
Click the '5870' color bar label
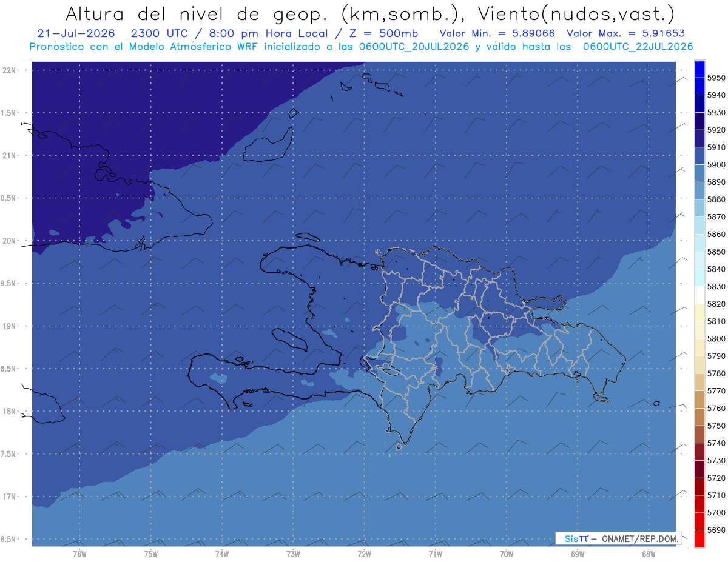(716, 217)
